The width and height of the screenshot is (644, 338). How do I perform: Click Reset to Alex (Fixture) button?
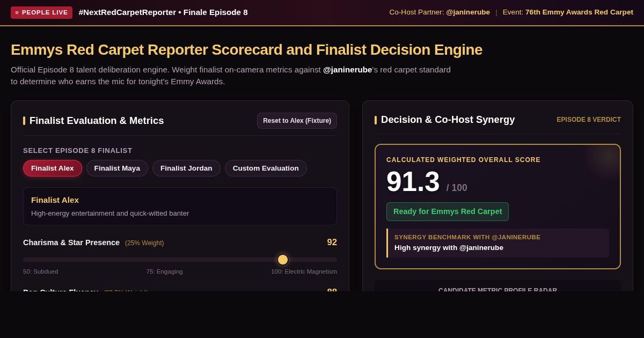pos(297,121)
